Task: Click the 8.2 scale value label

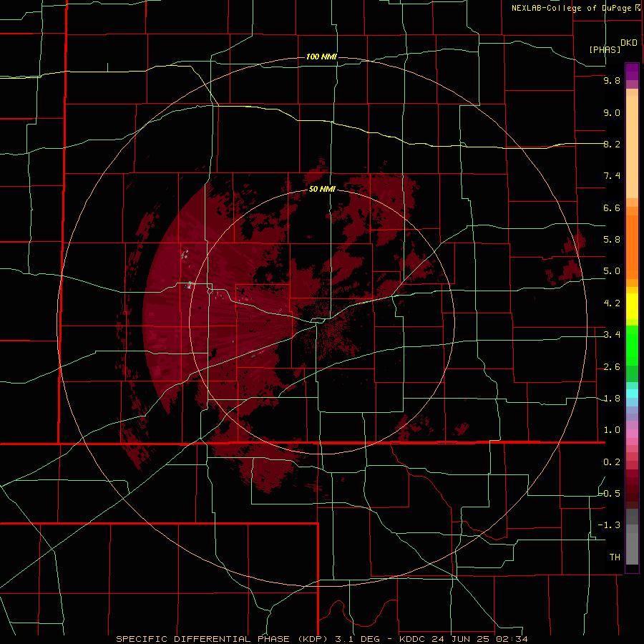Action: (612, 144)
